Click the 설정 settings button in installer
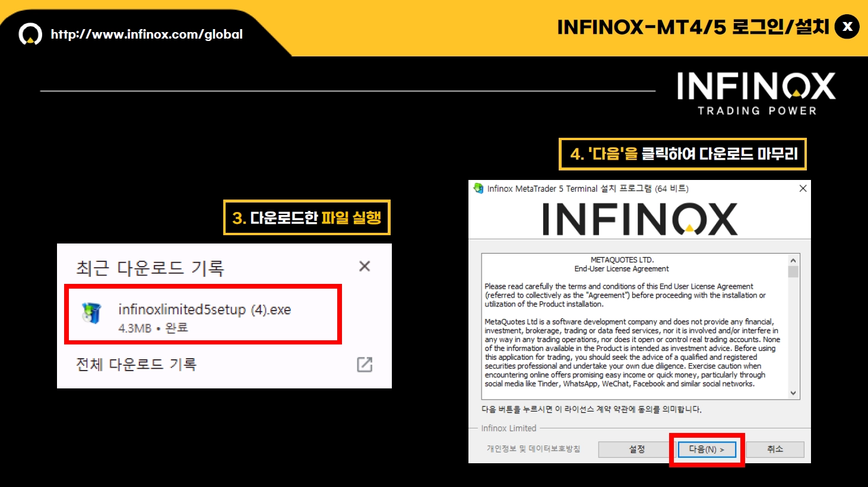868x487 pixels. (x=637, y=450)
